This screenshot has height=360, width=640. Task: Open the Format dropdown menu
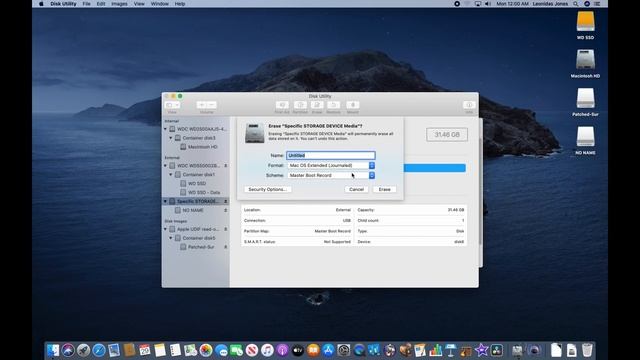pos(331,165)
